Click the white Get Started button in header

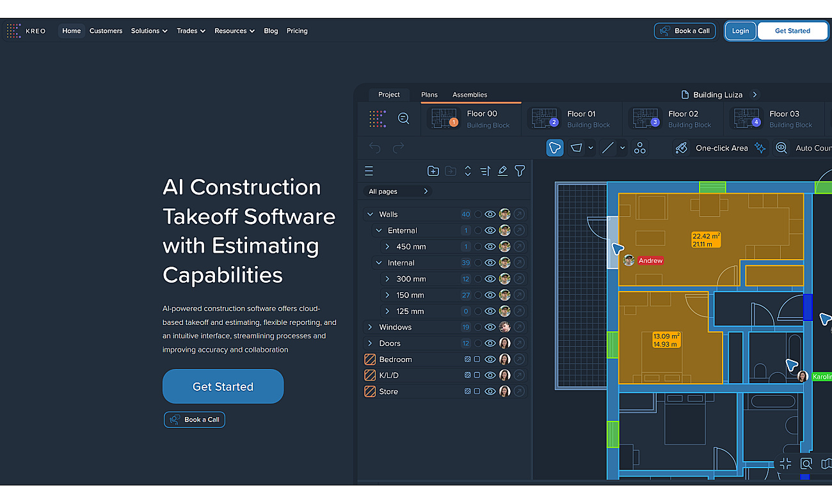tap(792, 31)
